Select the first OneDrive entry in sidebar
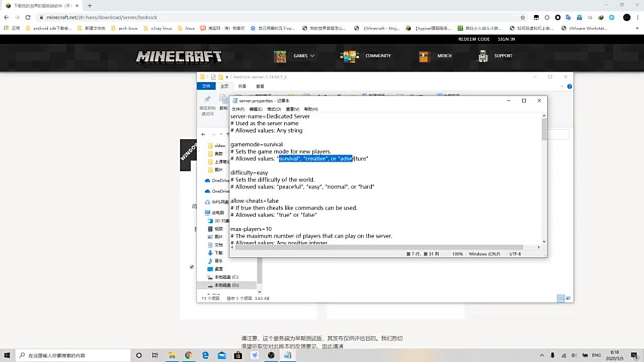This screenshot has width=644, height=362. (x=217, y=180)
